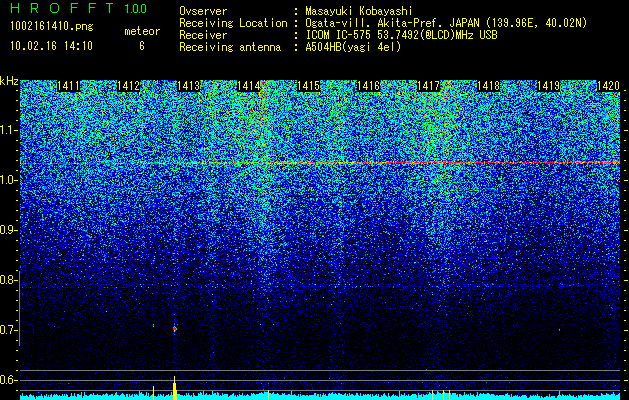Viewport: 629px width, 400px height.
Task: Click the 0.9 frequency axis label
Action: click(x=8, y=230)
